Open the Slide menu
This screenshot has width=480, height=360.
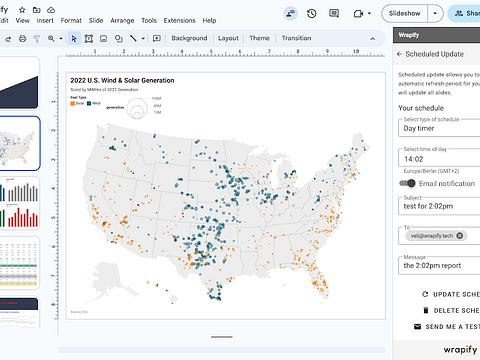tap(96, 21)
